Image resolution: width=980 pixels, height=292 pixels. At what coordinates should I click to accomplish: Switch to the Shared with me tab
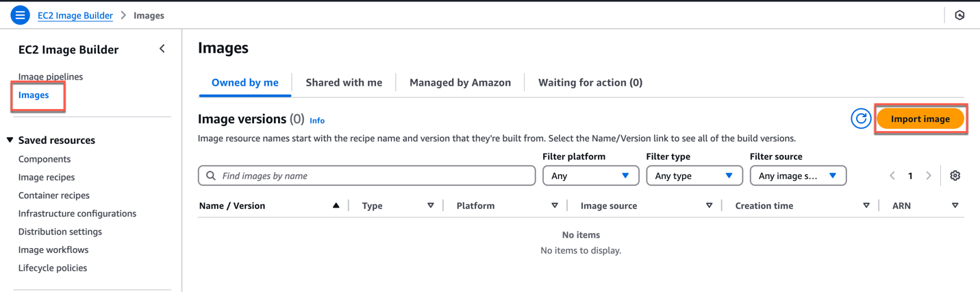(344, 82)
